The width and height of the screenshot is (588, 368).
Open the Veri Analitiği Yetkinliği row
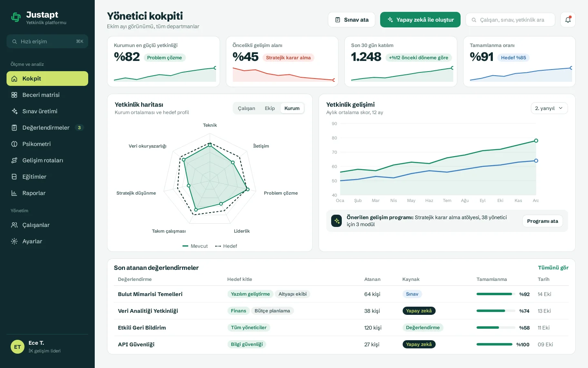(341, 311)
